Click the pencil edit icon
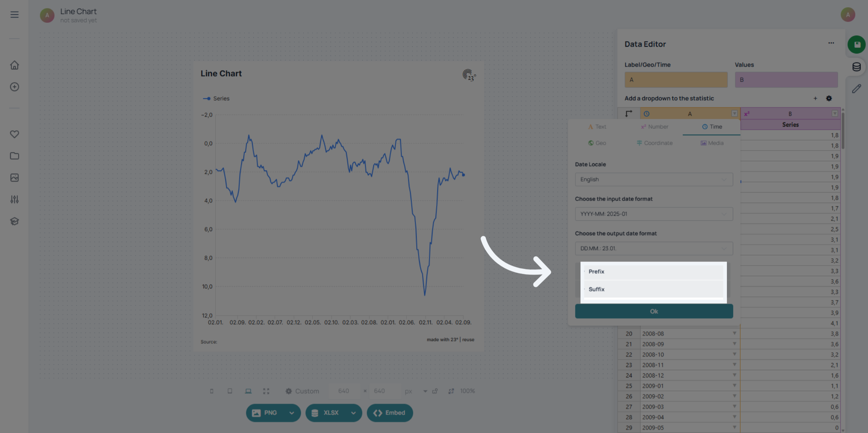The width and height of the screenshot is (868, 433). click(856, 89)
